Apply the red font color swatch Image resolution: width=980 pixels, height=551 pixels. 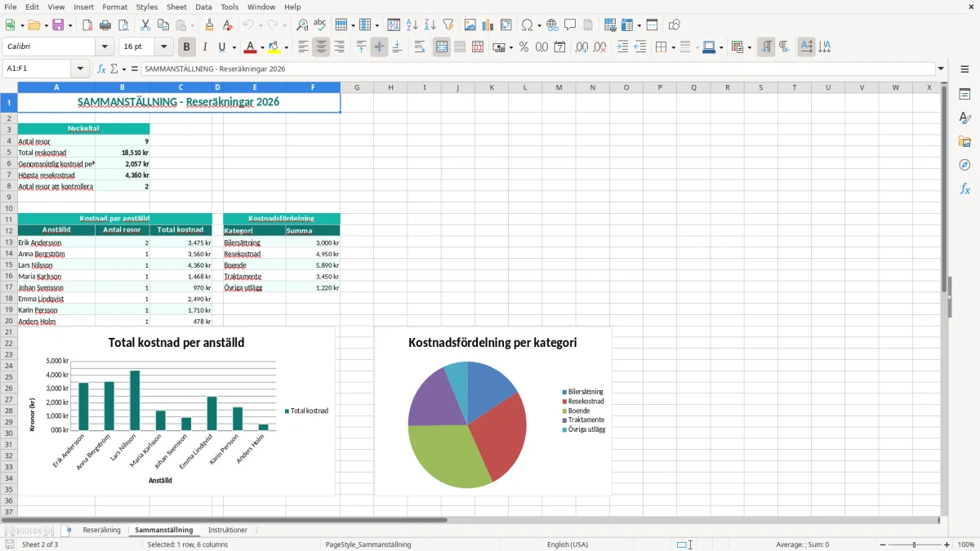coord(251,47)
